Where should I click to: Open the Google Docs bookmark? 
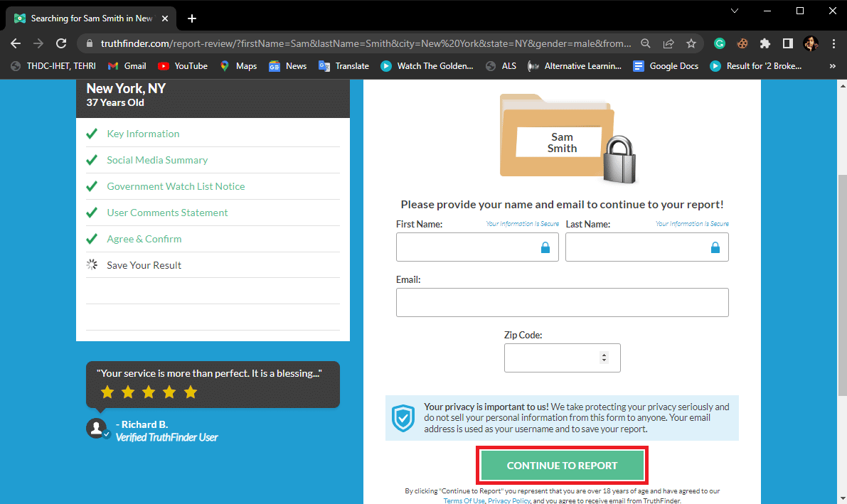tap(666, 66)
